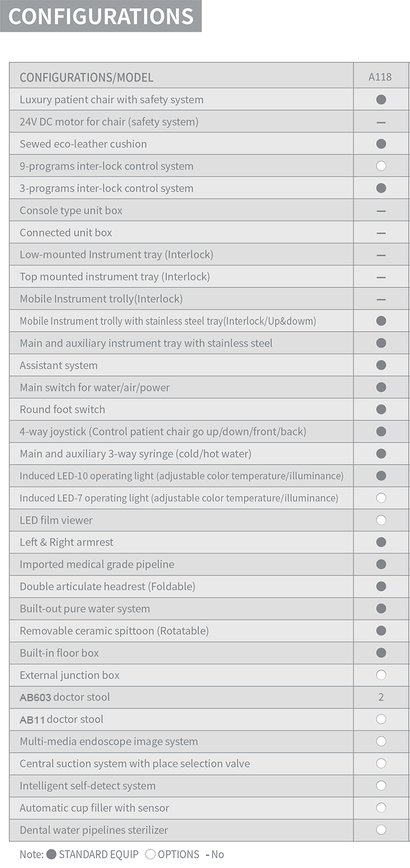Viewport: 410px width, 868px height.
Task: Click the empty circle for 9-programs inter-lock system
Action: coord(381,166)
